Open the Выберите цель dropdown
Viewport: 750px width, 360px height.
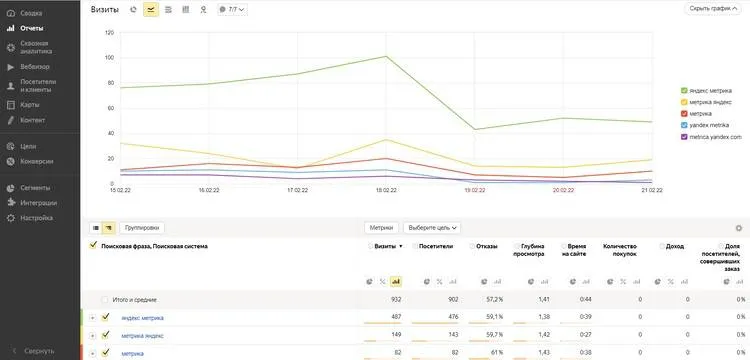[x=432, y=228]
